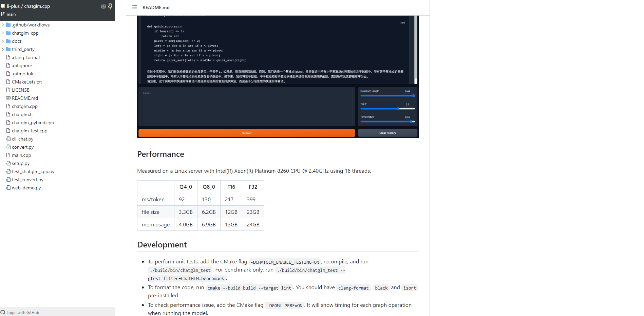The image size is (644, 316).
Task: Expand the docs folder chevron
Action: pyautogui.click(x=3, y=41)
